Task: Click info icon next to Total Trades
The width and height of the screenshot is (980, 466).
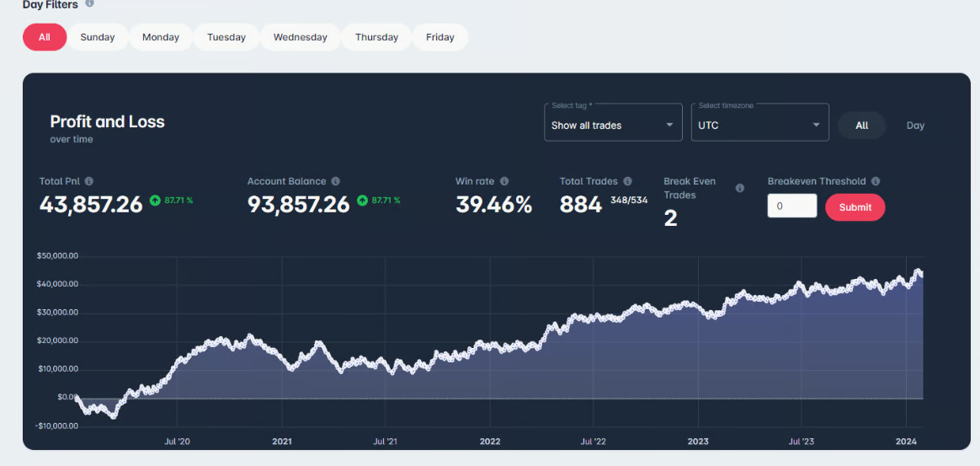Action: [628, 181]
